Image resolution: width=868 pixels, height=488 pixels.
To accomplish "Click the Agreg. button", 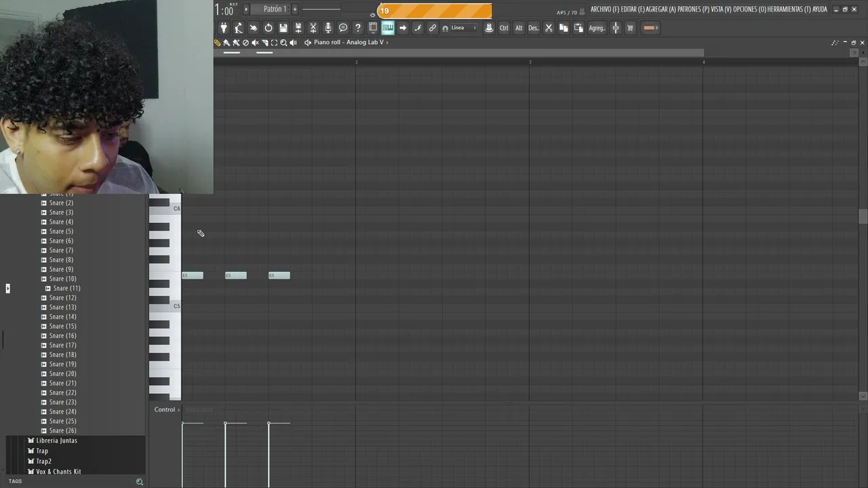I will pos(597,28).
